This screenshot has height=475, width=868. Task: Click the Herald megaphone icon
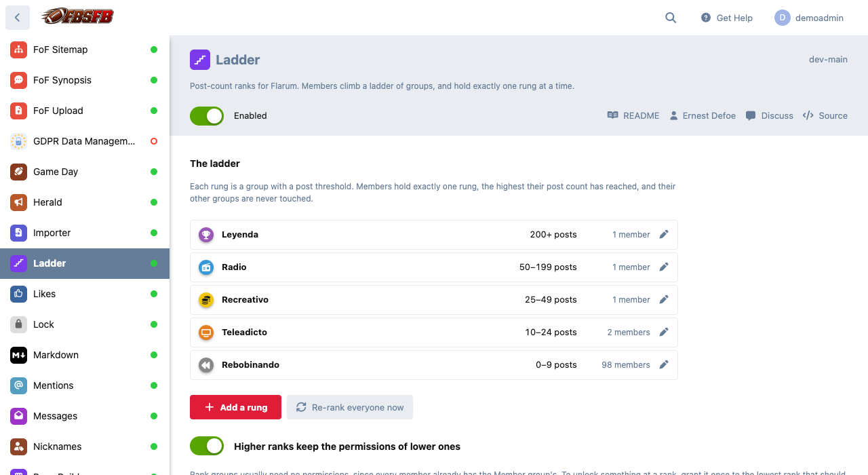pos(18,202)
